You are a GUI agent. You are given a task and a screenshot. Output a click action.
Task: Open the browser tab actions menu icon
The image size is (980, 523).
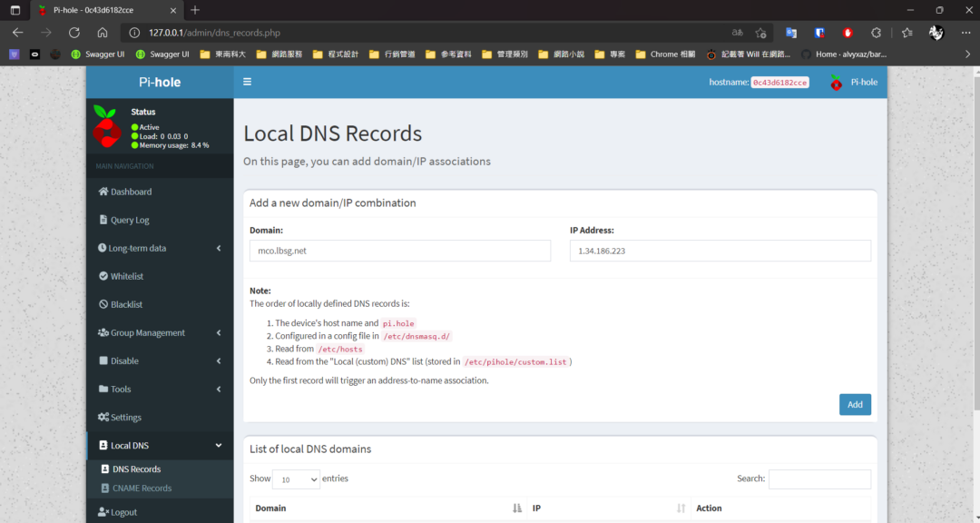[15, 10]
